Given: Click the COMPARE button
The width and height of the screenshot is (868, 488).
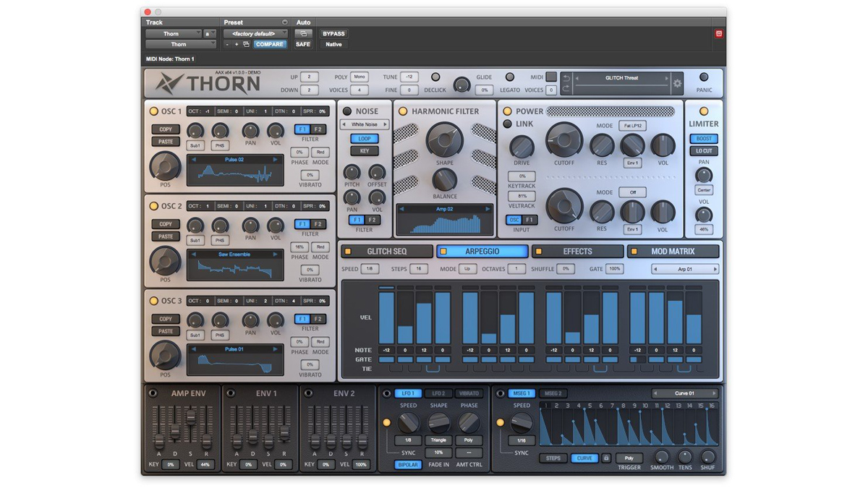Looking at the screenshot, I should [x=270, y=44].
